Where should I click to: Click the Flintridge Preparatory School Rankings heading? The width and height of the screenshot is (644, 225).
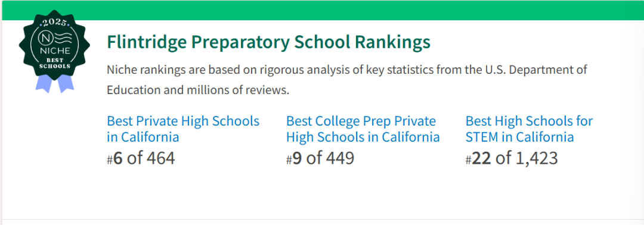click(268, 42)
